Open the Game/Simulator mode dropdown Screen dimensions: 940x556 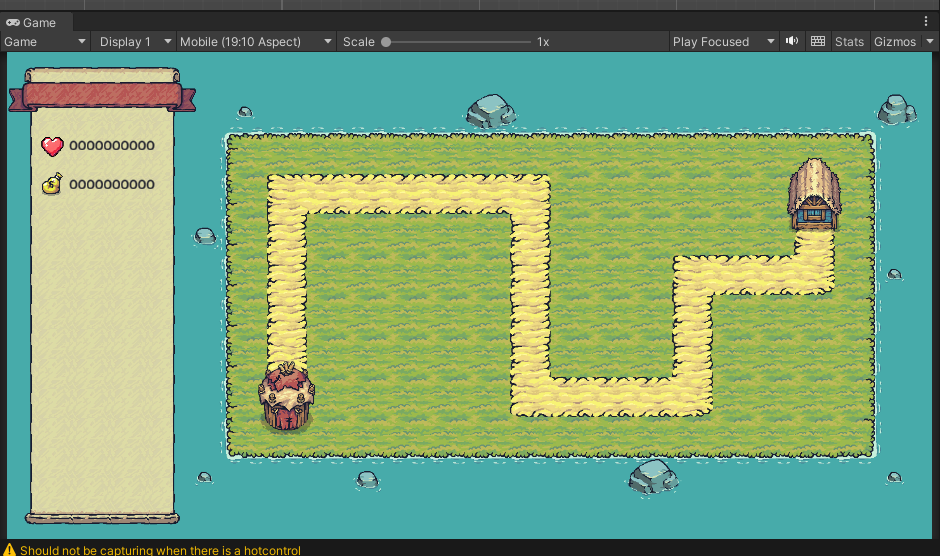[x=45, y=42]
